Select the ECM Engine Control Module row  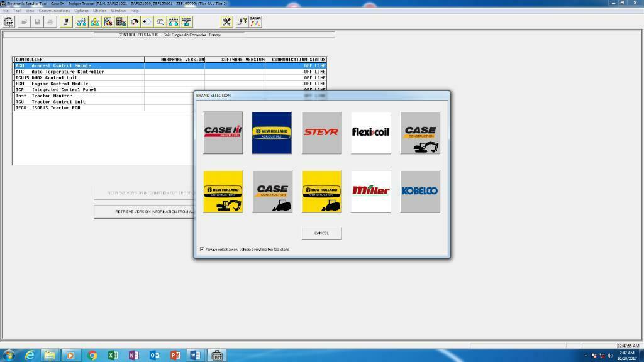click(170, 84)
